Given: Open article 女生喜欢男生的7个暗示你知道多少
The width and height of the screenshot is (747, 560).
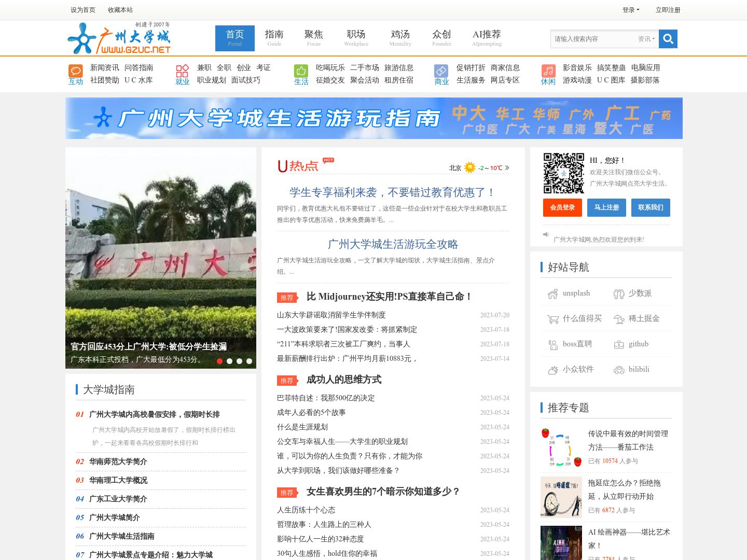Looking at the screenshot, I should 383,492.
